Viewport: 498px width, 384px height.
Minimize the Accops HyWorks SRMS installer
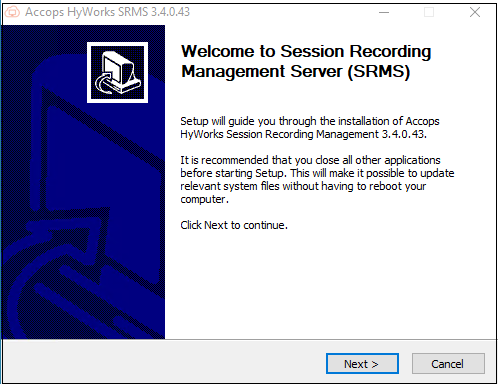(x=384, y=12)
